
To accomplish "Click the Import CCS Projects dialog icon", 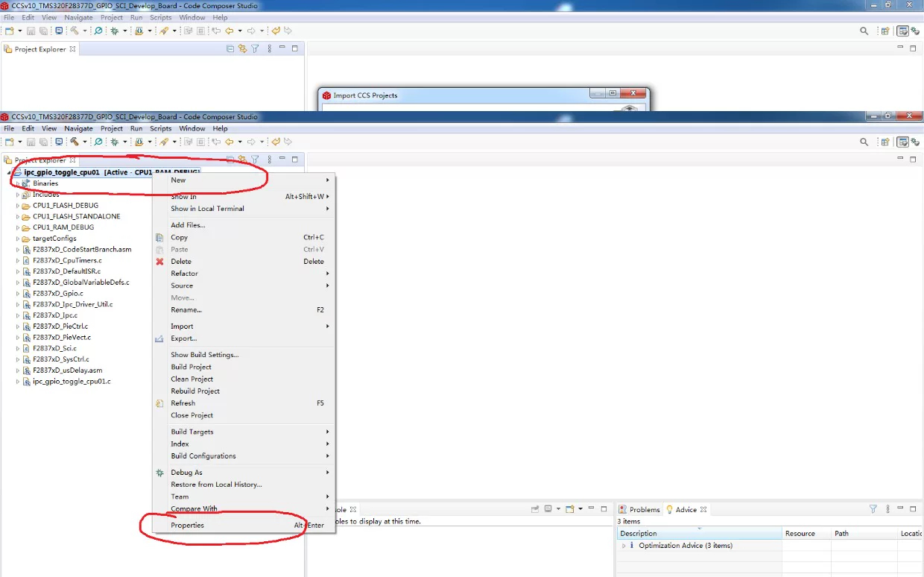I will point(326,95).
